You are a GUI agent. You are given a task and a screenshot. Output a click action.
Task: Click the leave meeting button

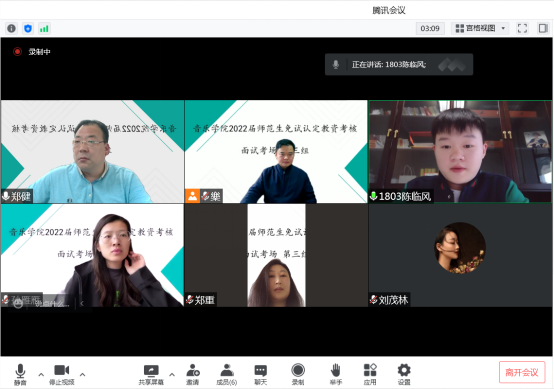click(x=521, y=372)
